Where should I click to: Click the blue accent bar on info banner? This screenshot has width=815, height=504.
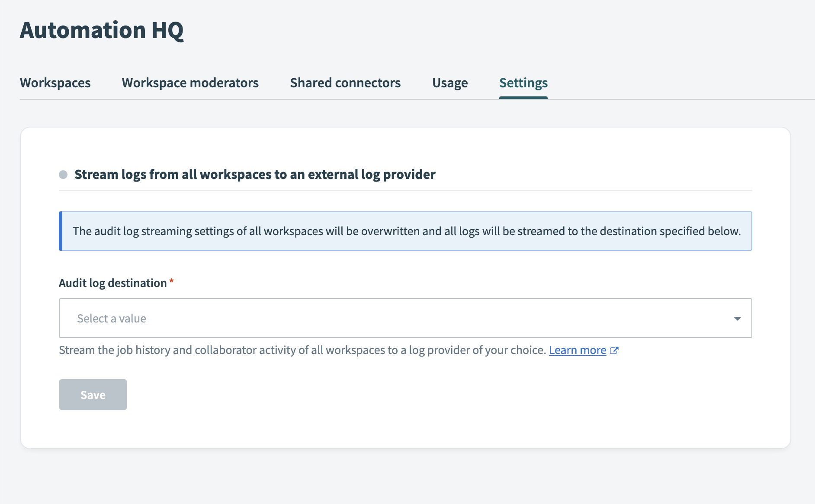(x=61, y=231)
